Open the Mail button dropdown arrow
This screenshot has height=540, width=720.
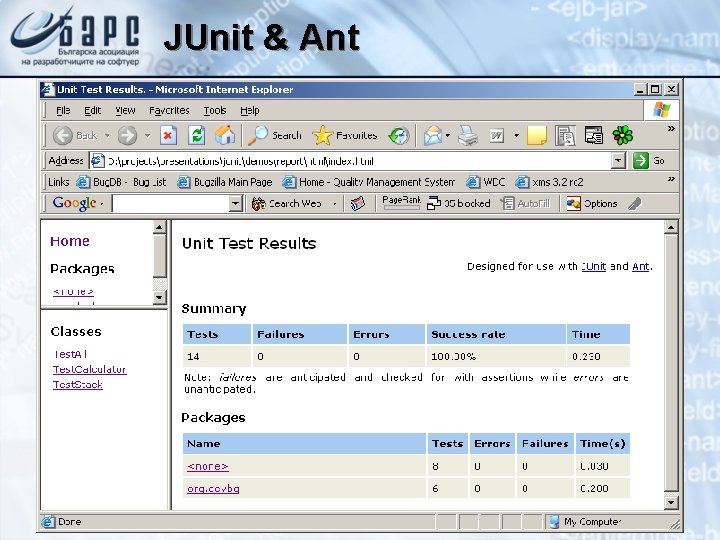(448, 135)
